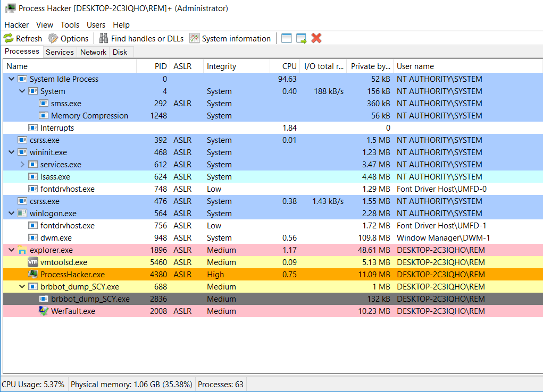This screenshot has height=392, width=543.
Task: Expand the services.exe tree node
Action: tap(22, 165)
